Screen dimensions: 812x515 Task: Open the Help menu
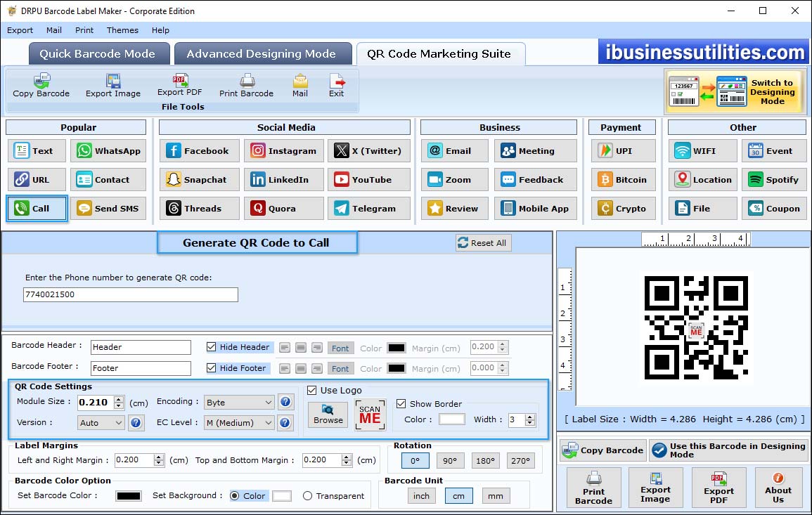pyautogui.click(x=160, y=30)
